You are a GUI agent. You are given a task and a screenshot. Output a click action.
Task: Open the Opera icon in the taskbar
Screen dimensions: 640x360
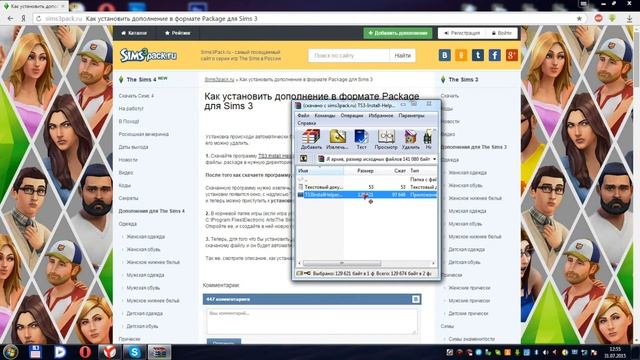tap(85, 352)
